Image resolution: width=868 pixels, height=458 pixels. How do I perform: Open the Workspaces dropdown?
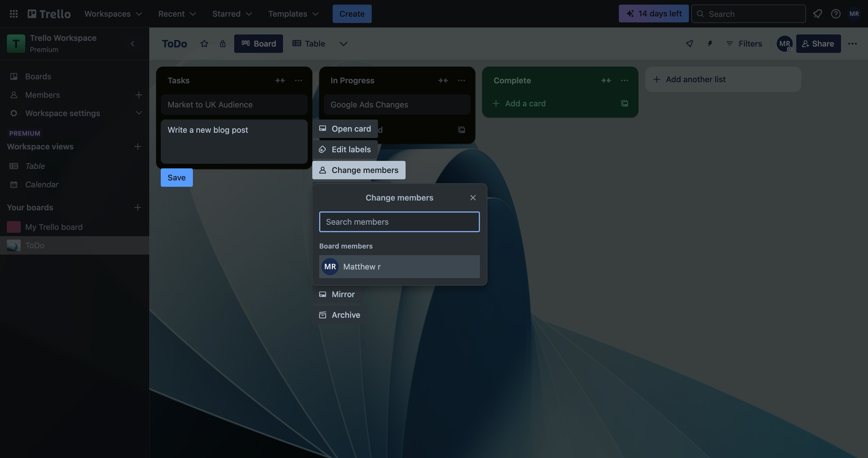click(x=113, y=14)
